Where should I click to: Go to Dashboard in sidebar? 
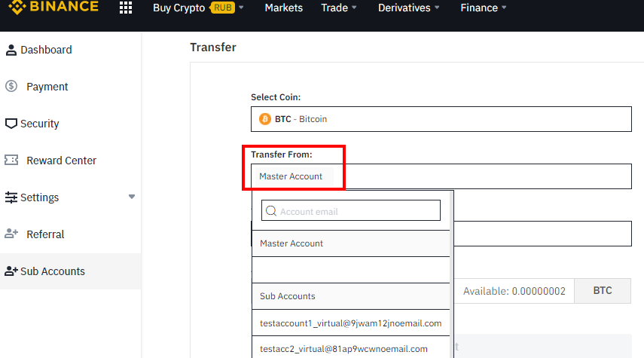pyautogui.click(x=46, y=50)
